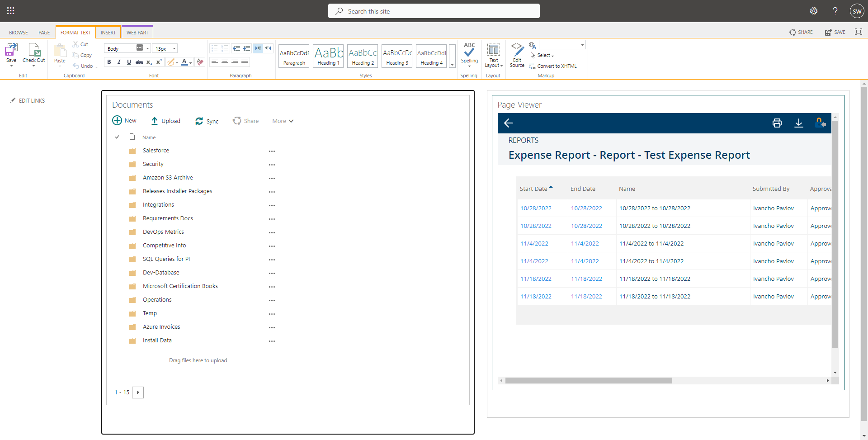Image resolution: width=868 pixels, height=440 pixels.
Task: Open the settings gear menu
Action: click(x=814, y=11)
